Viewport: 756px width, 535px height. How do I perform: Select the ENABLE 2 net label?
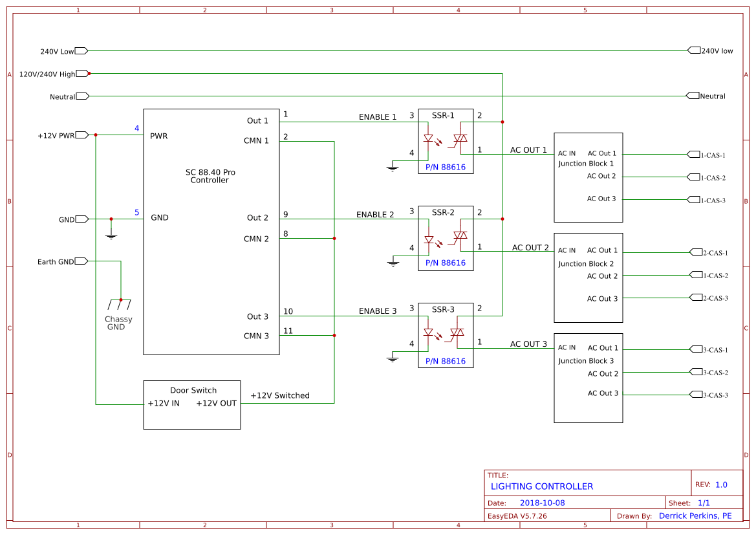(375, 215)
